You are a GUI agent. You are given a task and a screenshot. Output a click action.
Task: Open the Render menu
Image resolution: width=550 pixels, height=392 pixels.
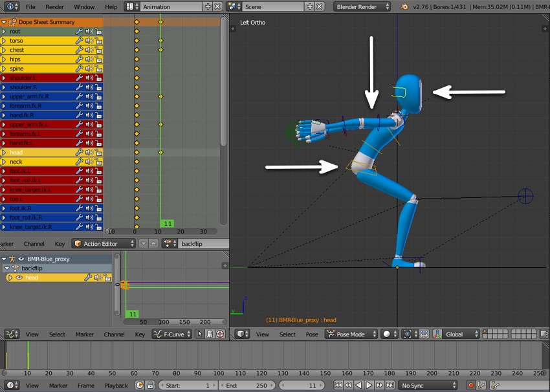[x=54, y=6]
